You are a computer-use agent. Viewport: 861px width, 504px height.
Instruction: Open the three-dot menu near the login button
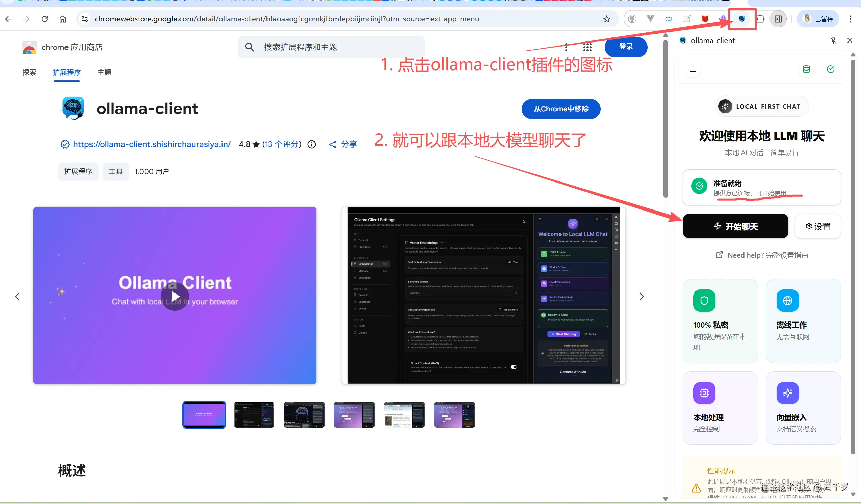(566, 47)
